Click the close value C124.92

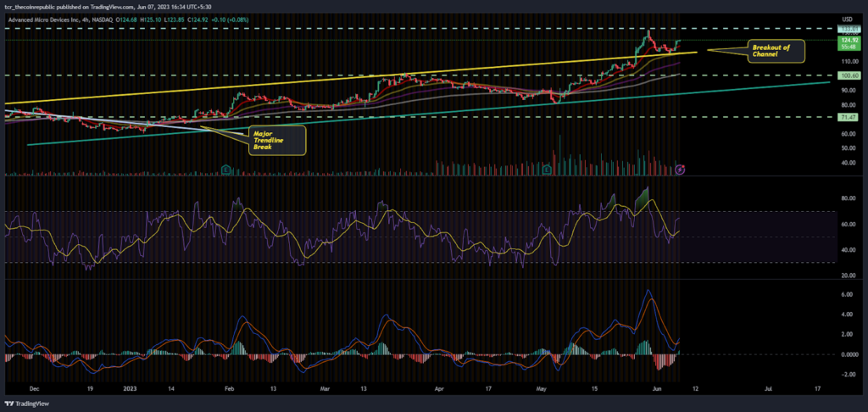point(196,19)
